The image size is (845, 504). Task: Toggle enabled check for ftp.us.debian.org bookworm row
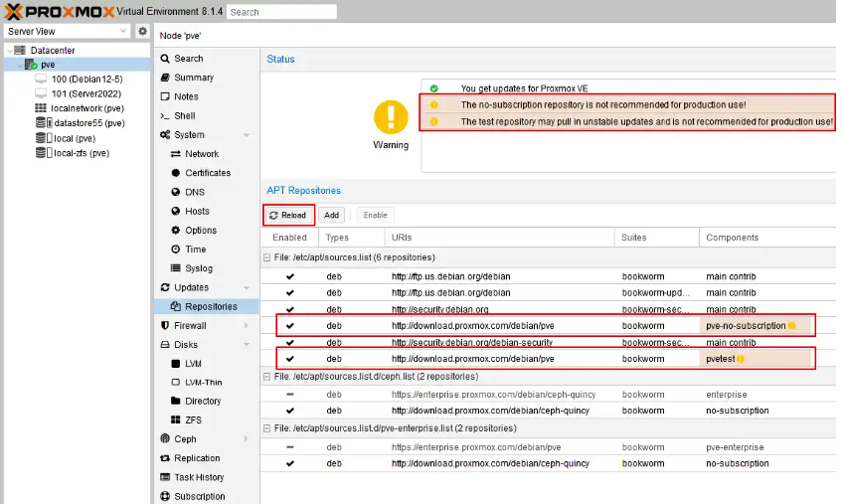290,276
